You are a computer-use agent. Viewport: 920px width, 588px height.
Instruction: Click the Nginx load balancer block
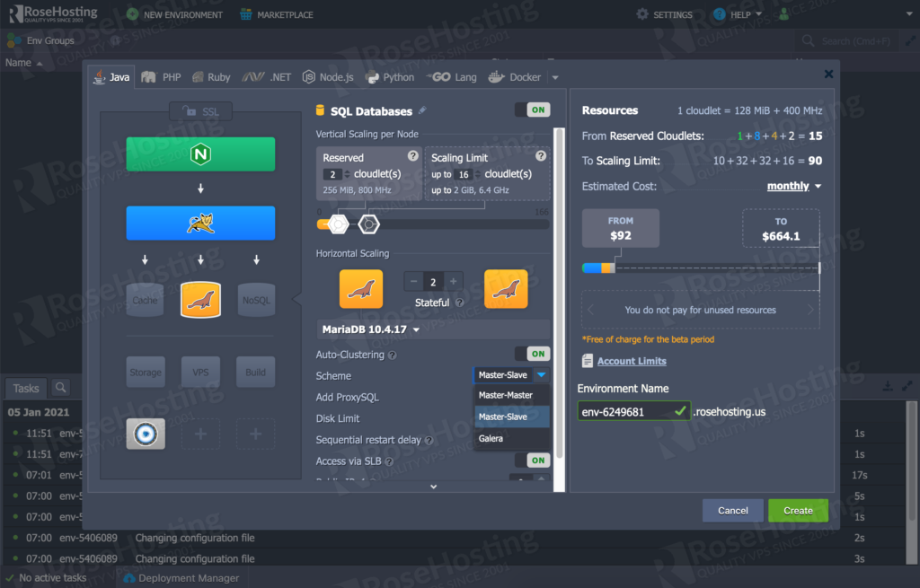coord(200,154)
